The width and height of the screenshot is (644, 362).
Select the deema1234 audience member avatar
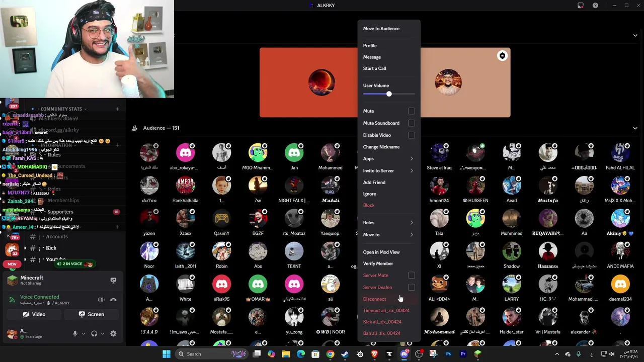click(x=620, y=284)
